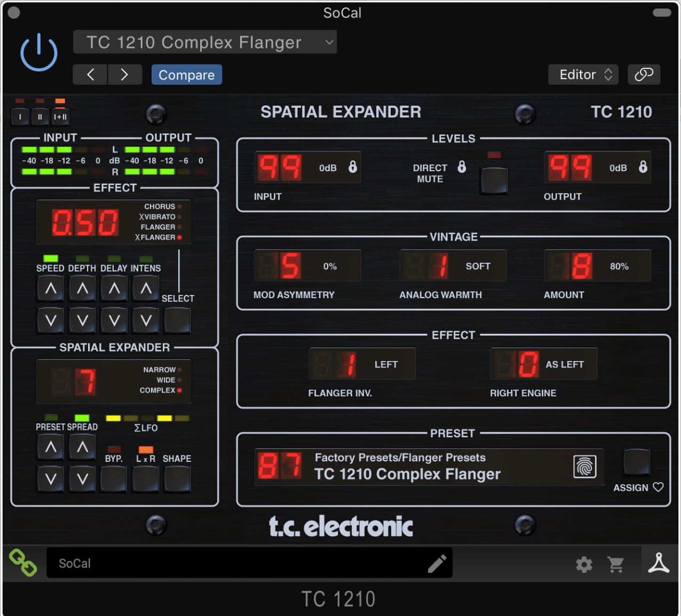Decrease DELAY with down arrow
The image size is (681, 616).
114,320
